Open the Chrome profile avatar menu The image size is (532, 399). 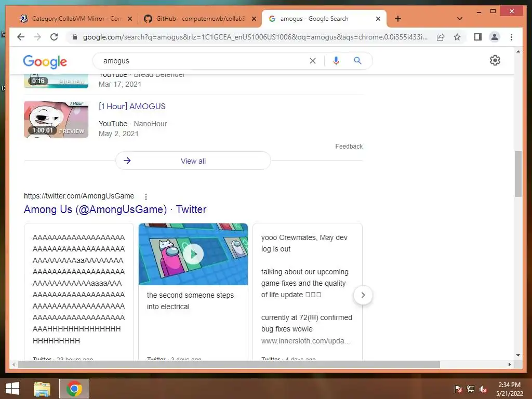[495, 37]
